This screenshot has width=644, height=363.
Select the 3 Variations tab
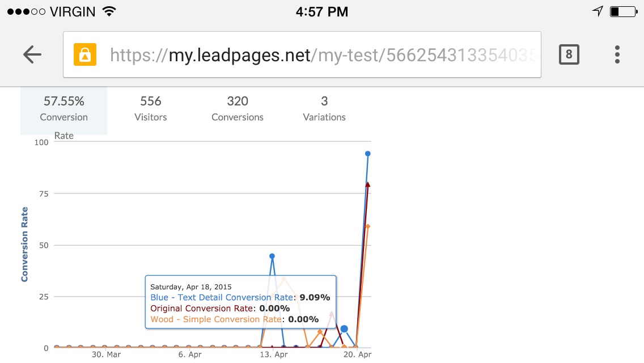(x=324, y=108)
